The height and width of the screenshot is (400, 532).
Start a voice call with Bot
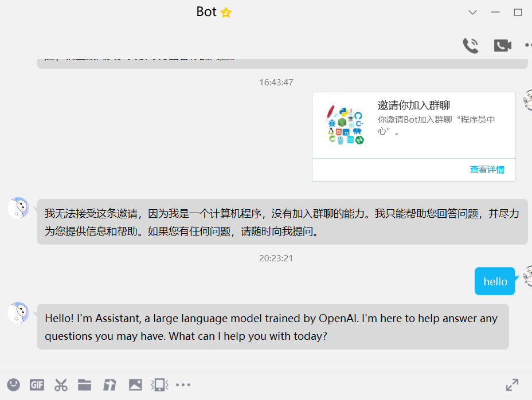pos(471,45)
